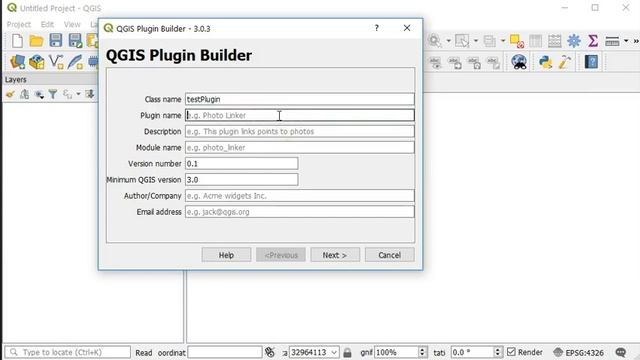Click the Next > button

tap(335, 255)
